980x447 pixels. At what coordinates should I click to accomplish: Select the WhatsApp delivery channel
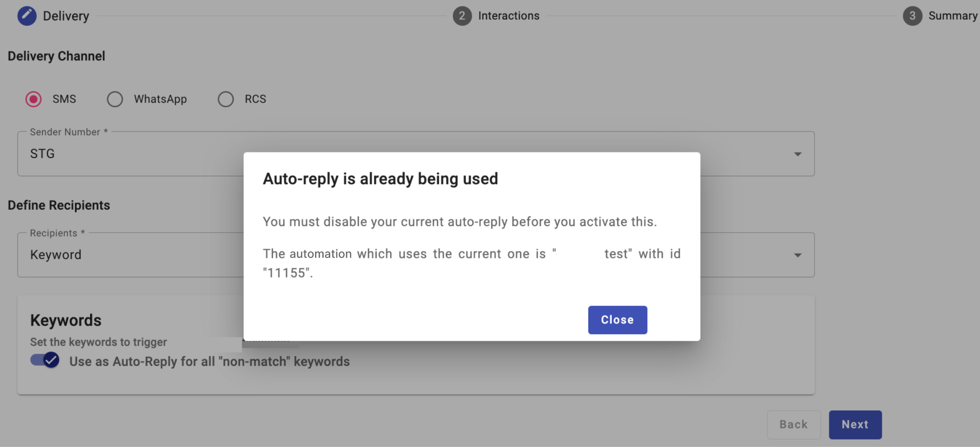(115, 99)
